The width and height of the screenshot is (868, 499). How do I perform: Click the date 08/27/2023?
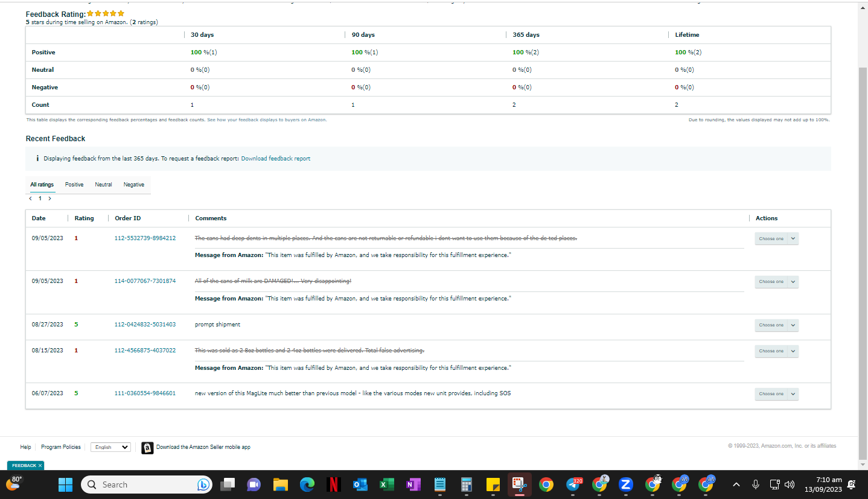tap(48, 325)
